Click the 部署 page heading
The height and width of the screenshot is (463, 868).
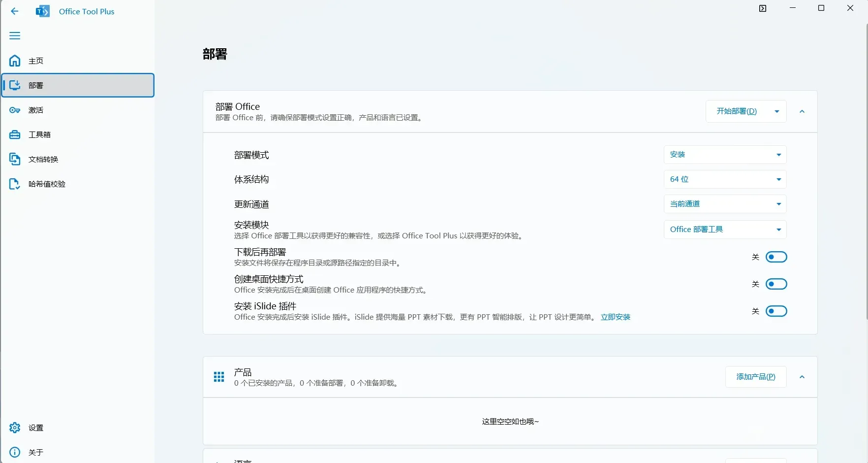[215, 54]
